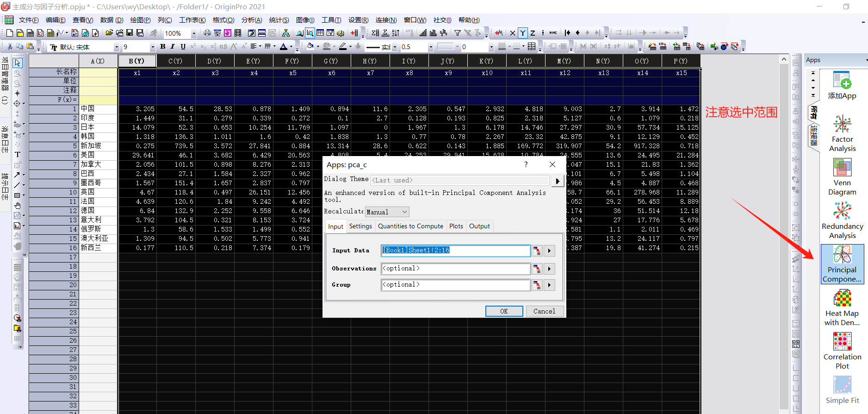Open the Venn Diagram app
This screenshot has height=414, width=868.
(842, 176)
